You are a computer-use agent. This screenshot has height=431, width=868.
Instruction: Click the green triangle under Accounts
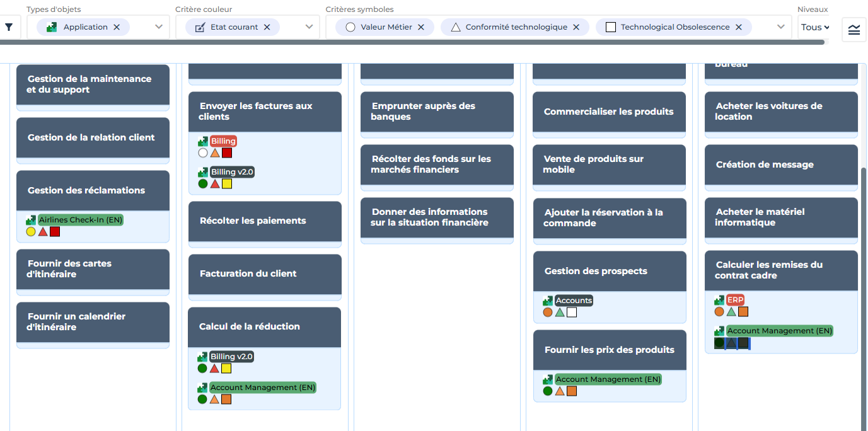coord(560,312)
